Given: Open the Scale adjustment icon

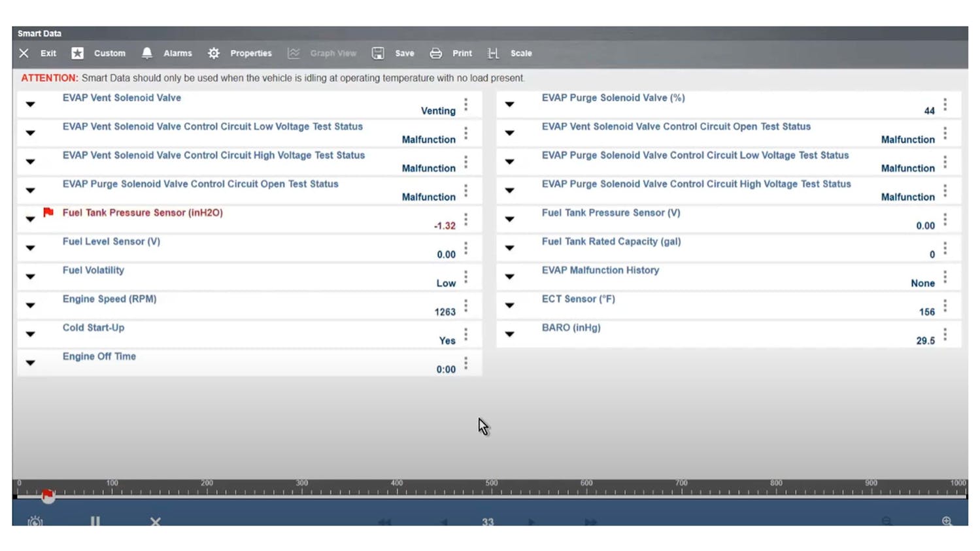Looking at the screenshot, I should [494, 53].
